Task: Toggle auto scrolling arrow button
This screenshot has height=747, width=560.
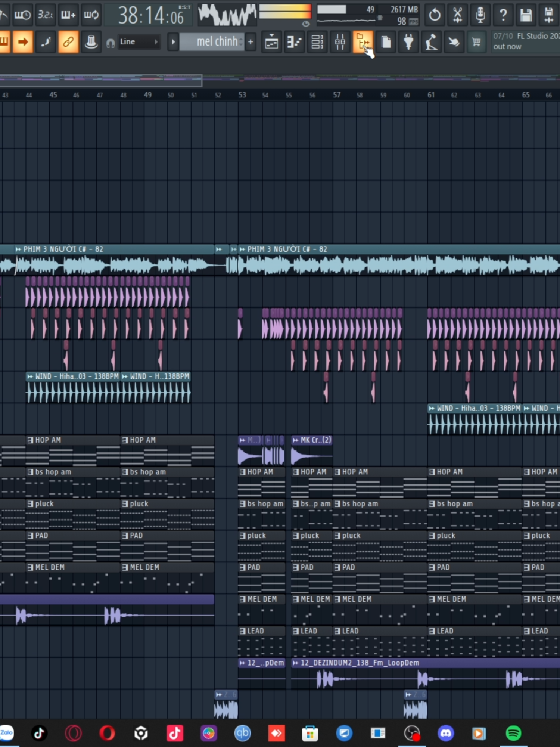Action: (23, 42)
